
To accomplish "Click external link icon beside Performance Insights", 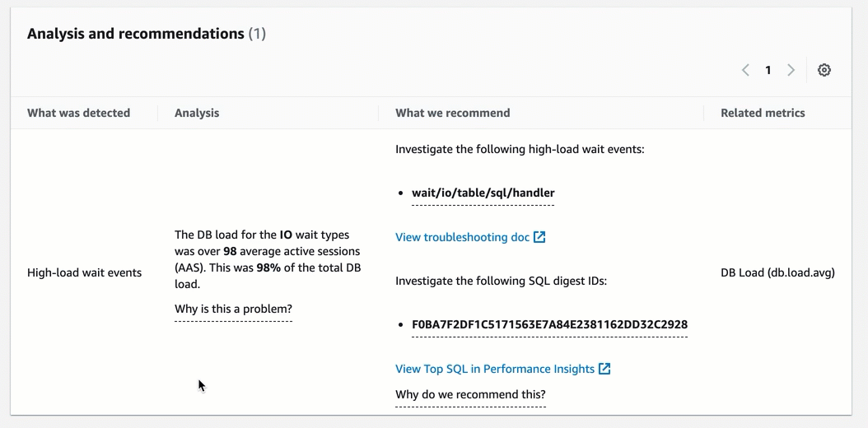I will [604, 369].
